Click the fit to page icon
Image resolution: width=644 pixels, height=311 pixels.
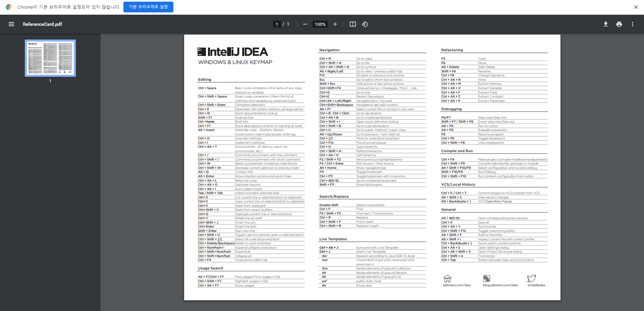tap(353, 24)
